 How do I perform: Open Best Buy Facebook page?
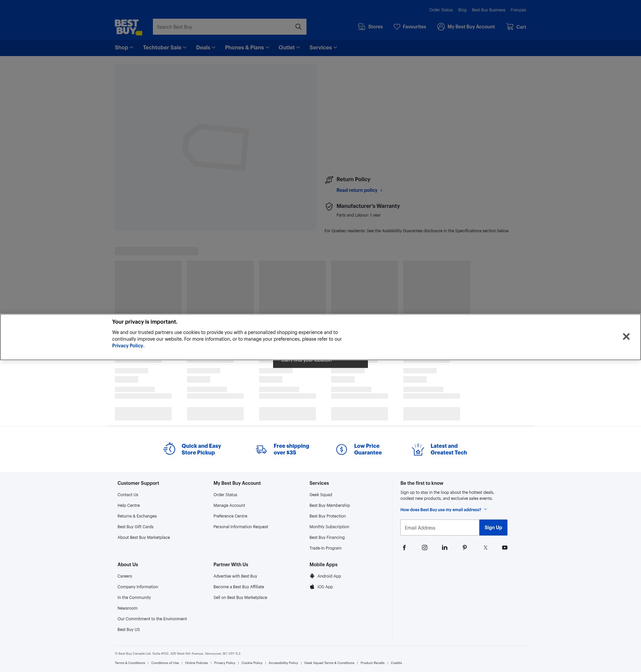[x=404, y=548]
